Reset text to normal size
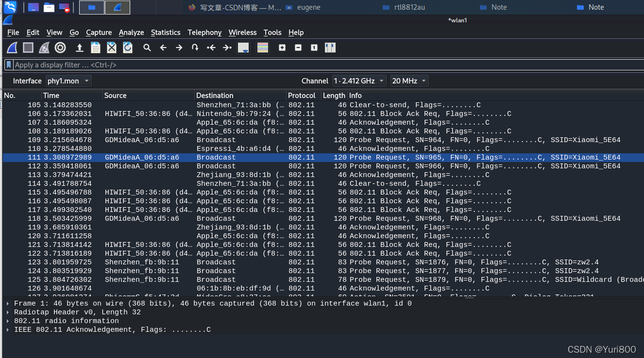Viewport: 644px width, 358px height. (314, 48)
